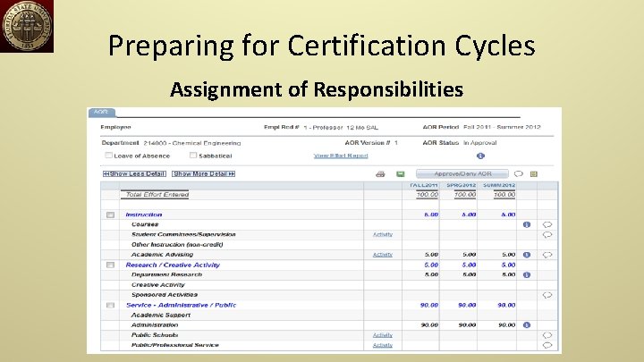Click the Approve/Deny AOR button
The height and width of the screenshot is (362, 644).
(x=462, y=174)
